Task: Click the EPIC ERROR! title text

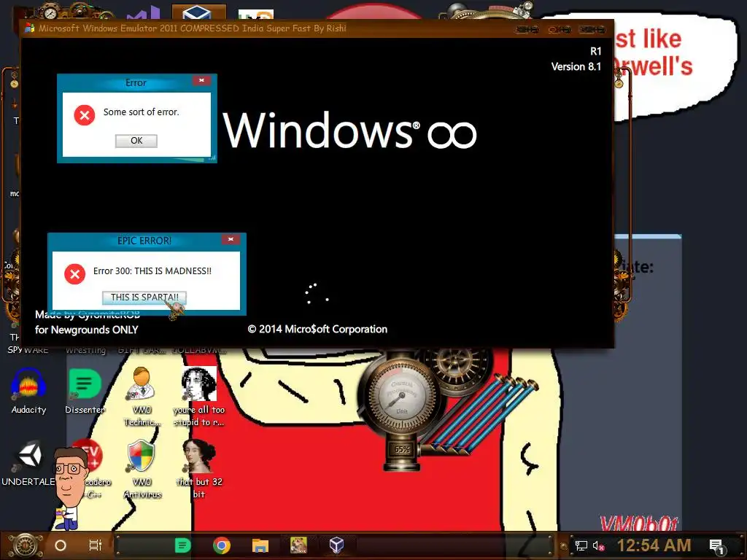Action: (144, 241)
